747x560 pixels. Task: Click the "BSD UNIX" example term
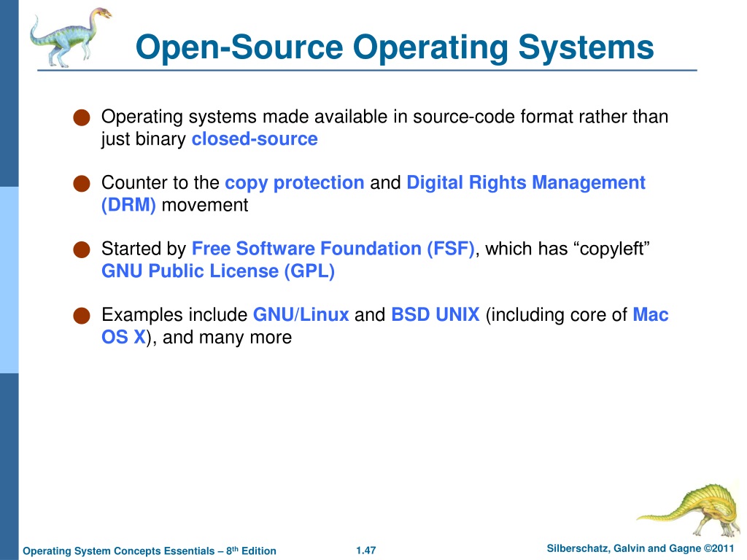coord(435,315)
